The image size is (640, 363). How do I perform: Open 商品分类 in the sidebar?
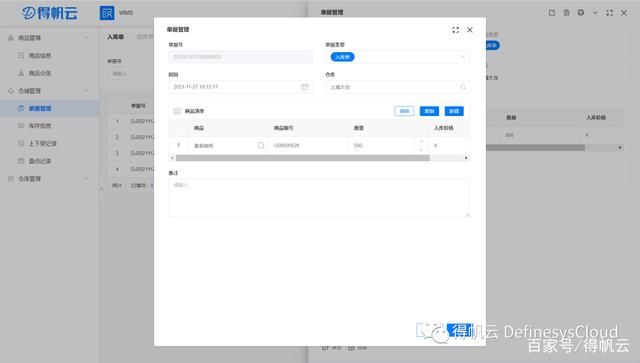click(40, 73)
